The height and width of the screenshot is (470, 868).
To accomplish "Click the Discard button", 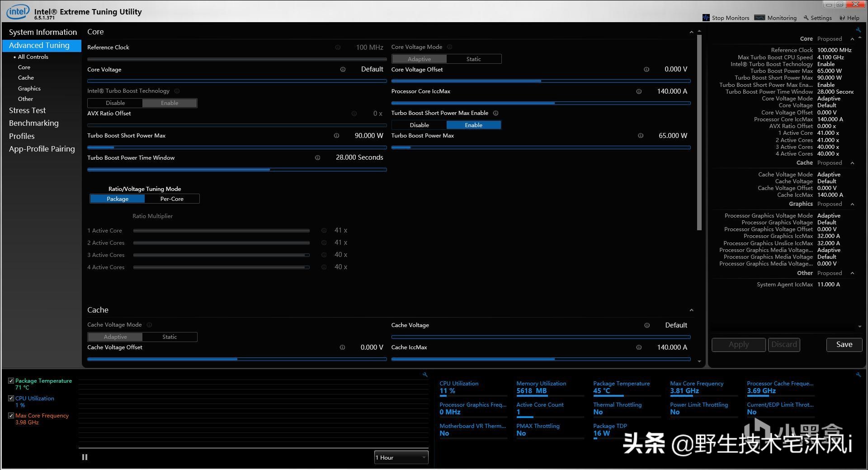I will point(784,345).
